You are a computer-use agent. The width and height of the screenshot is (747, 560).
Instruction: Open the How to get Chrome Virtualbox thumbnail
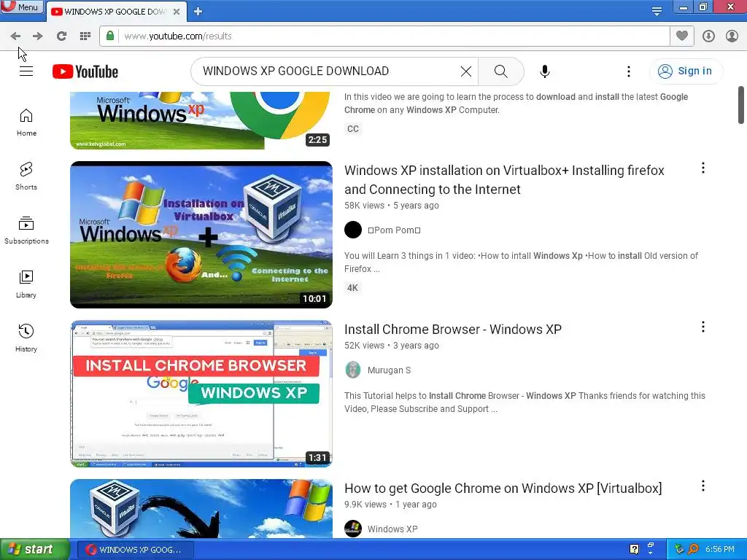click(x=201, y=508)
